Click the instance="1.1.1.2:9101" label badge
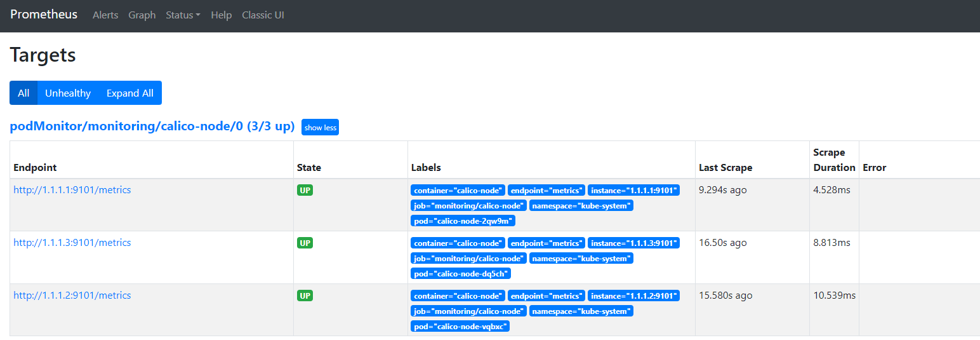Image resolution: width=980 pixels, height=340 pixels. click(633, 296)
